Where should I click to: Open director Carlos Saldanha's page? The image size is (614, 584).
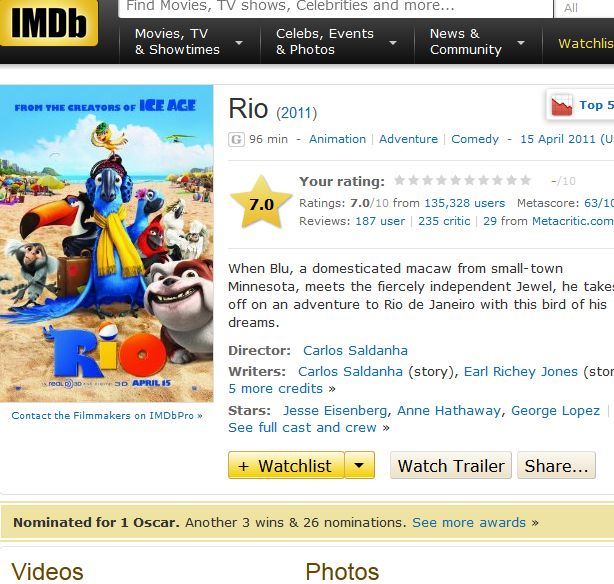pyautogui.click(x=355, y=350)
